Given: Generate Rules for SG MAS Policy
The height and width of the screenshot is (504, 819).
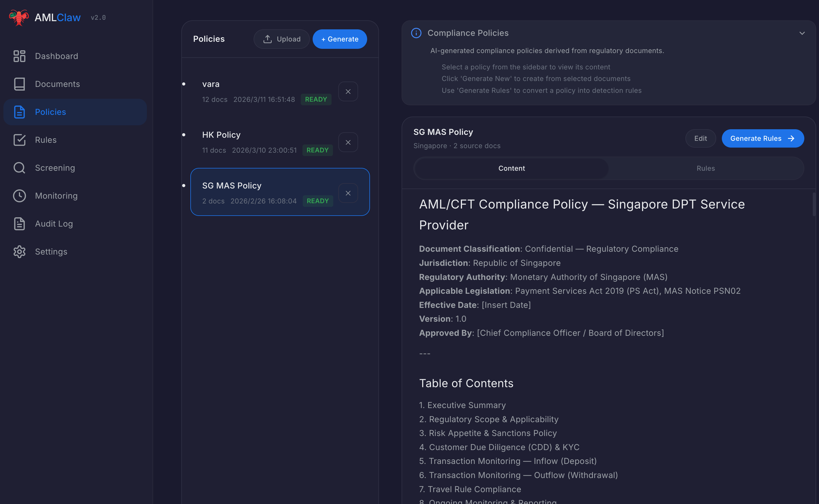Looking at the screenshot, I should (763, 138).
